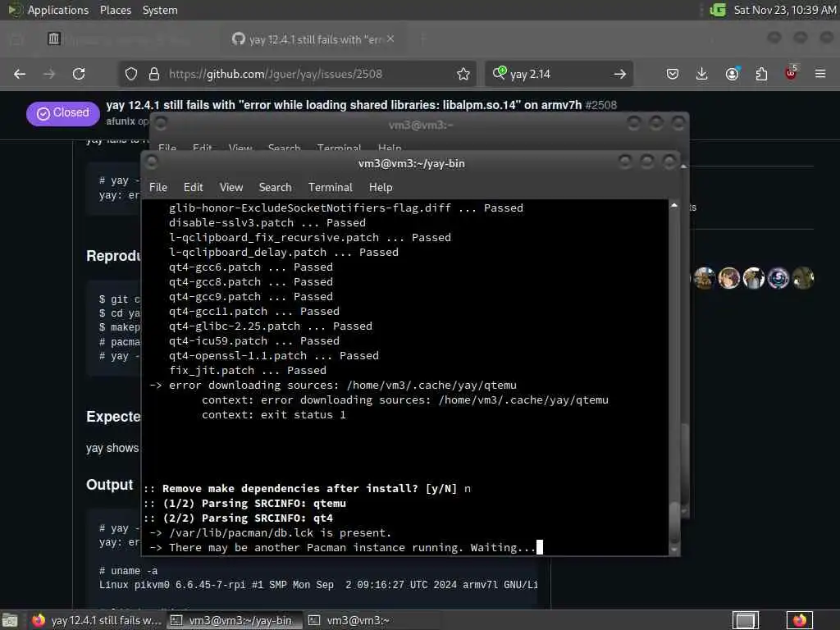
Task: Click the 'yay 2.14' search box
Action: tap(559, 74)
